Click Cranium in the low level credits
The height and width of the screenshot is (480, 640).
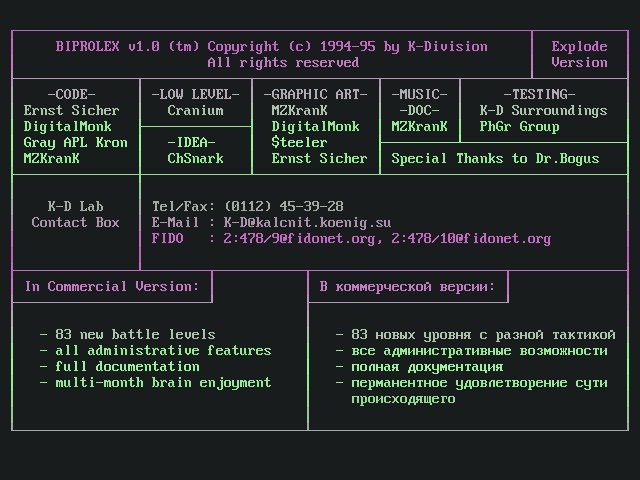196,110
